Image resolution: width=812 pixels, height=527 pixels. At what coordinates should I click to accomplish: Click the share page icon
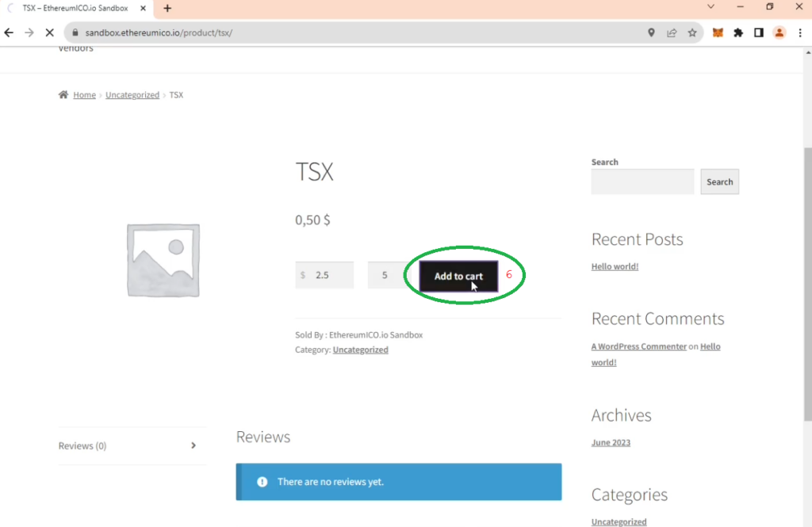[x=672, y=32]
